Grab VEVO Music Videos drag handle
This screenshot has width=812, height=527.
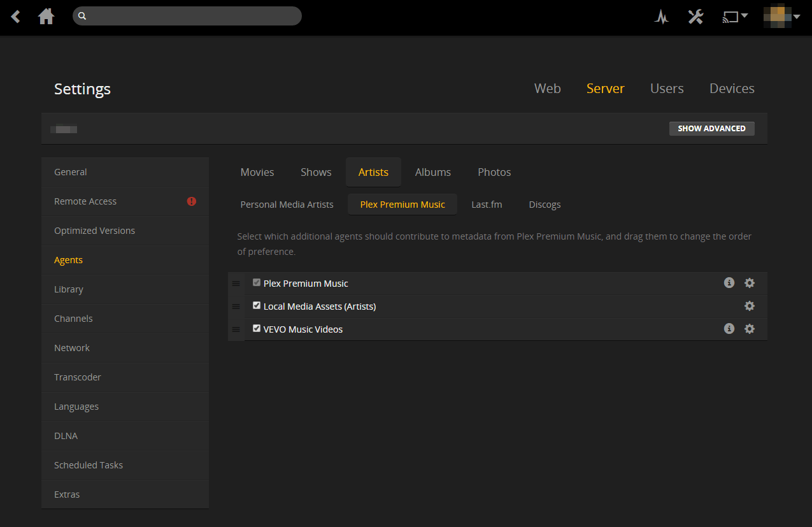(236, 329)
